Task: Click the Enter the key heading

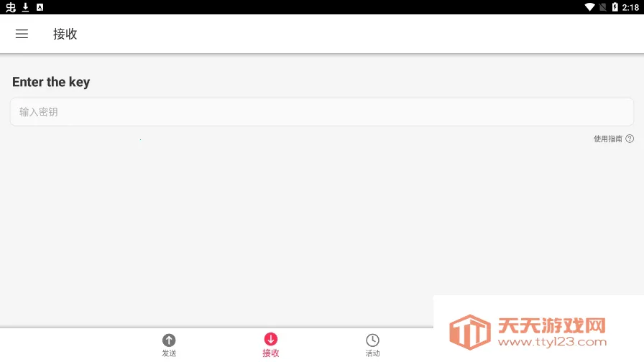Action: [x=51, y=82]
